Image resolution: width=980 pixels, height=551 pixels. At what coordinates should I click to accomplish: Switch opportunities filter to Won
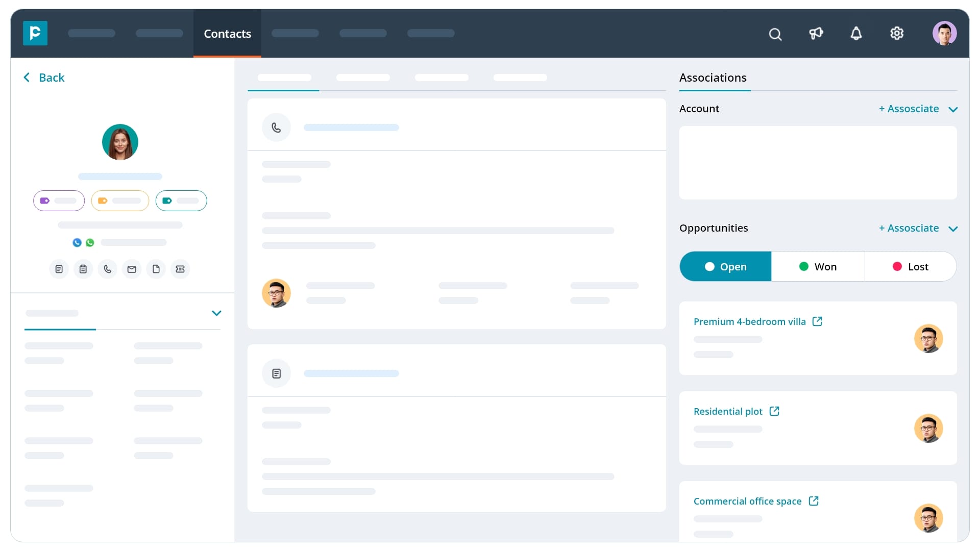click(x=818, y=267)
